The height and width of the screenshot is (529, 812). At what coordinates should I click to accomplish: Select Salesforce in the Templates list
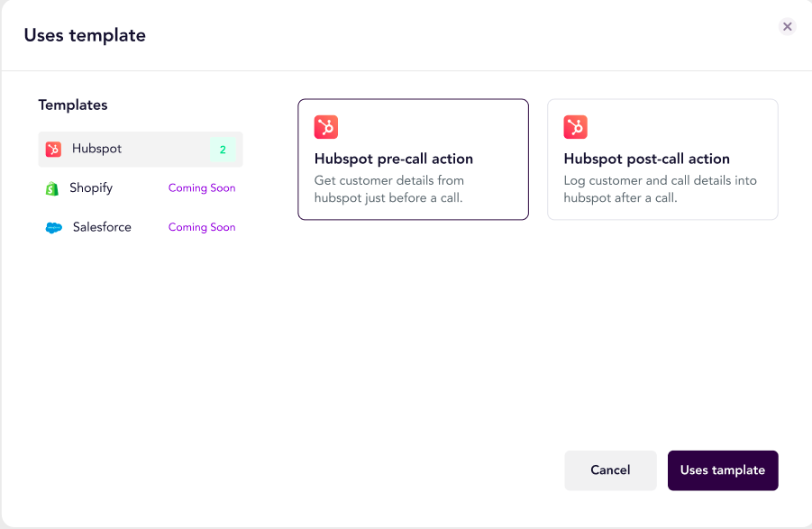pos(141,227)
